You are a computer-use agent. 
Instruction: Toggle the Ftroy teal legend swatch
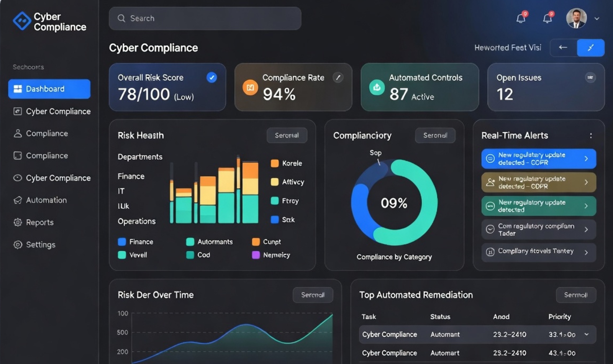click(275, 201)
